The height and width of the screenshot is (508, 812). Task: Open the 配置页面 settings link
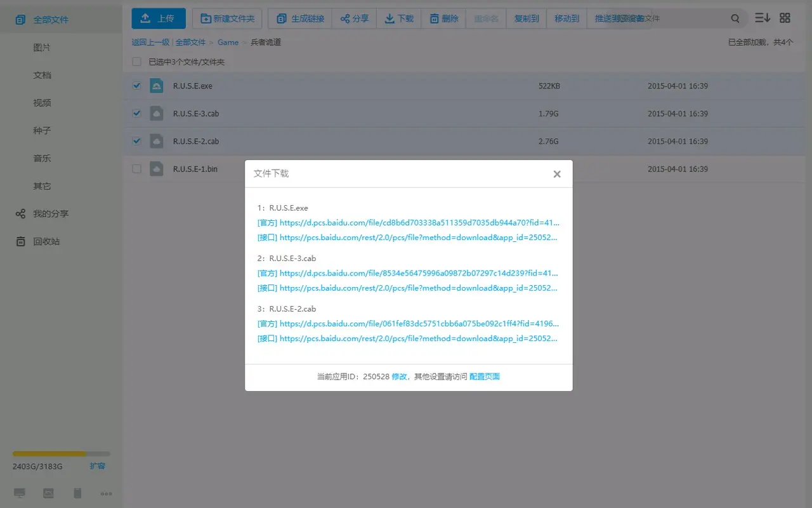pos(484,376)
